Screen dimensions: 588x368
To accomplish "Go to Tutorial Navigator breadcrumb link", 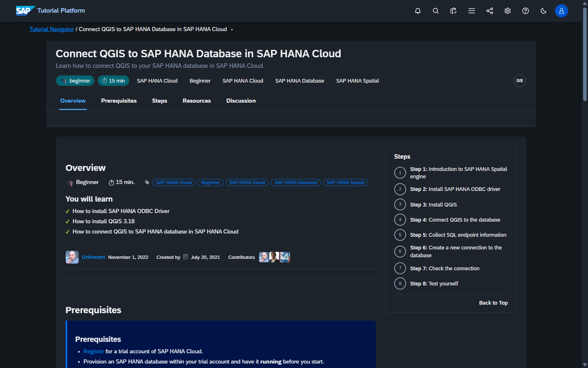I will (51, 29).
